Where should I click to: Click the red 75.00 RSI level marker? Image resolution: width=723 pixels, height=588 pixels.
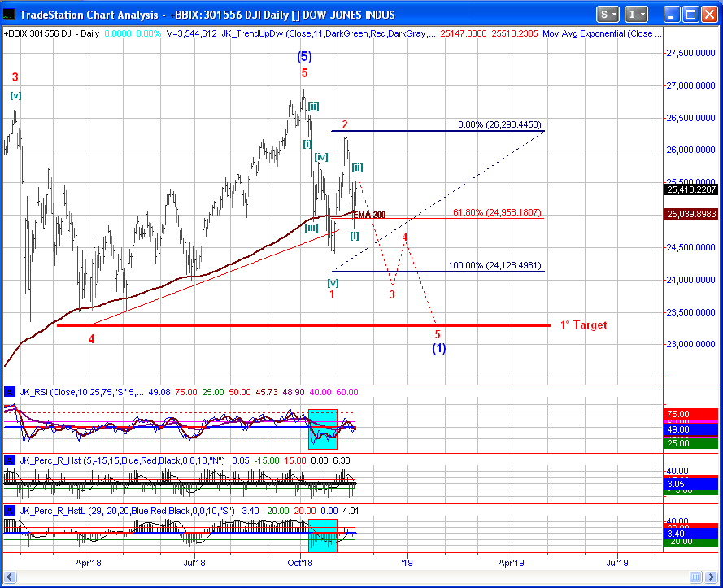(690, 414)
